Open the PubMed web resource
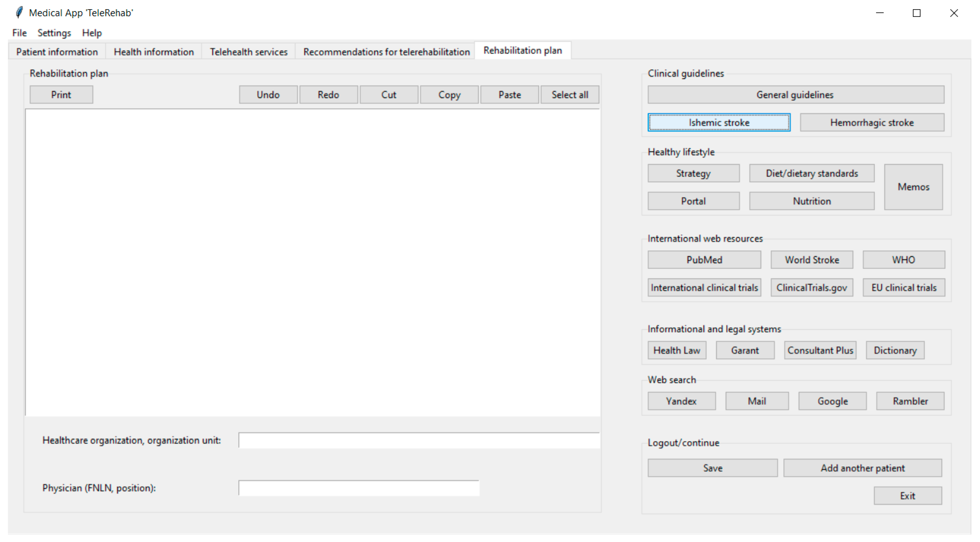 [x=704, y=260]
